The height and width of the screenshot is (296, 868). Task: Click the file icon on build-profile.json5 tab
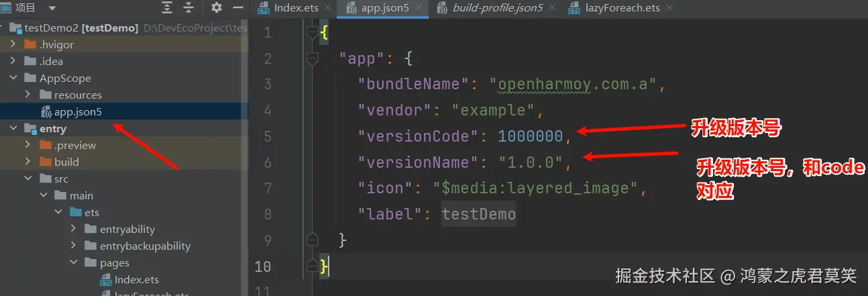pyautogui.click(x=442, y=8)
